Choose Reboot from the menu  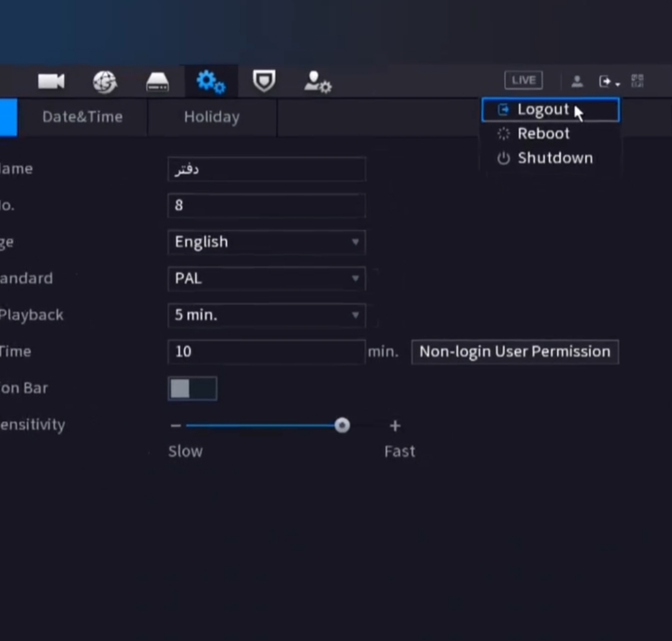click(x=550, y=134)
